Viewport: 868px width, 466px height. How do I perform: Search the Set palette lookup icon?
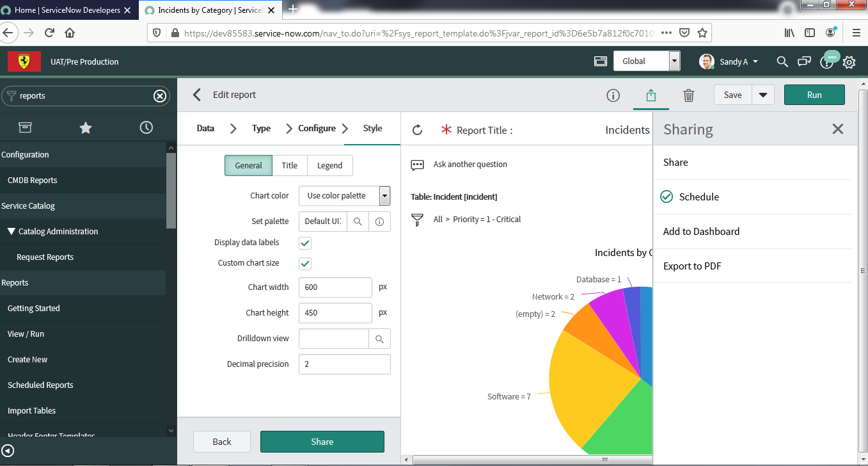point(358,221)
